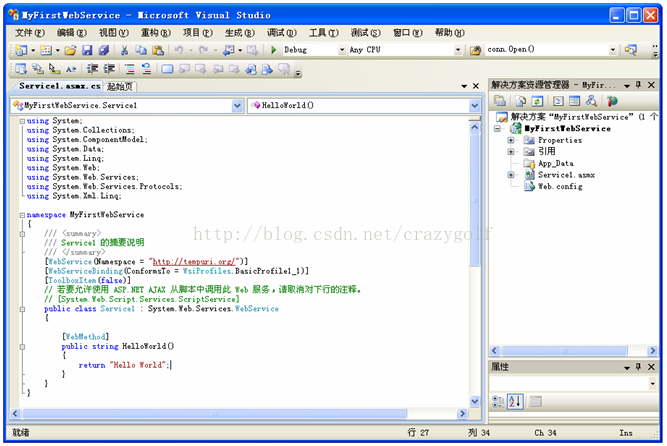This screenshot has width=667, height=446.
Task: Click the Copy icon in the toolbar
Action: (x=141, y=50)
